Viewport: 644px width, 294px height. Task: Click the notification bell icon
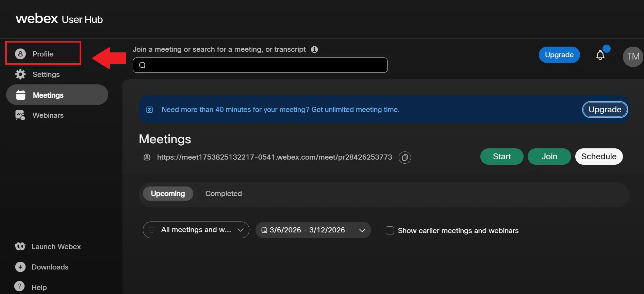click(600, 55)
